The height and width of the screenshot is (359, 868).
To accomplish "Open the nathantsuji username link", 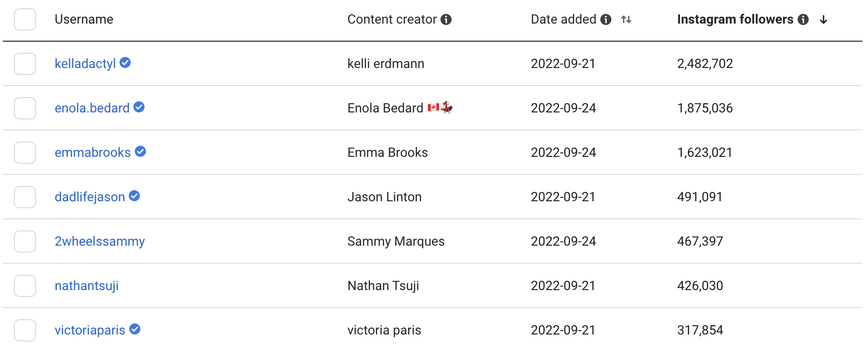I will point(87,285).
